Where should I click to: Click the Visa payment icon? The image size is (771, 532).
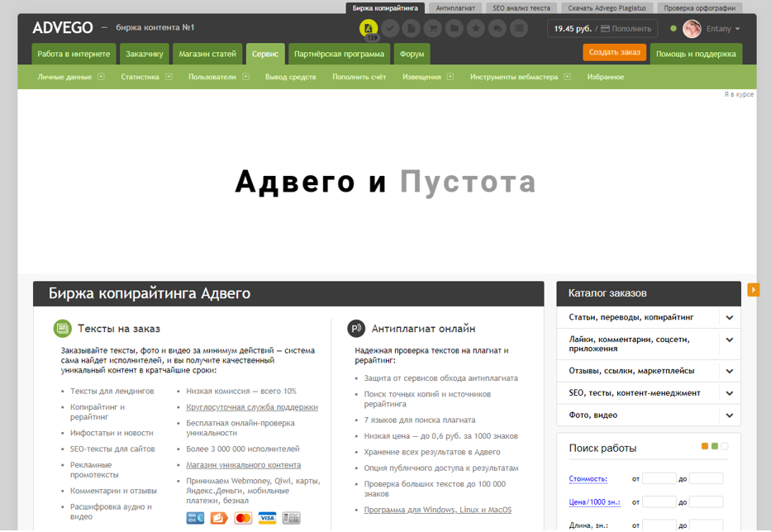pos(267,518)
